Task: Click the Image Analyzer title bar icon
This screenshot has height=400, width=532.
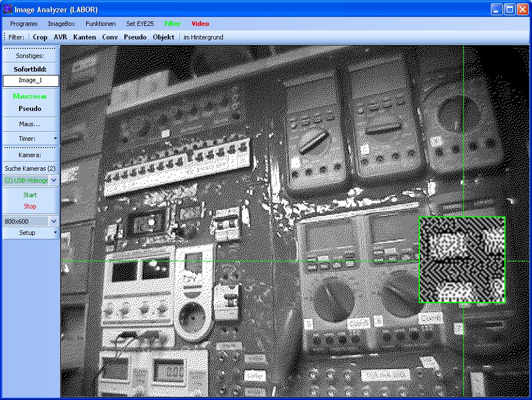Action: [x=7, y=9]
